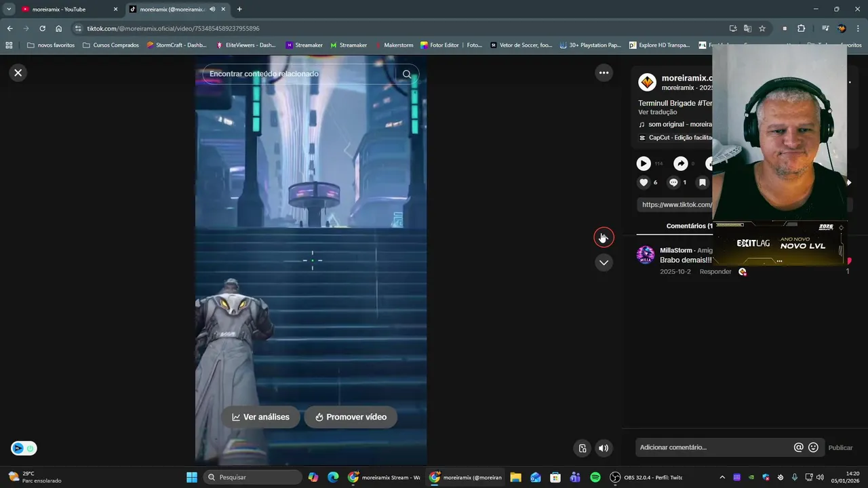
Task: Open Makerstorm bookmark
Action: pyautogui.click(x=393, y=45)
